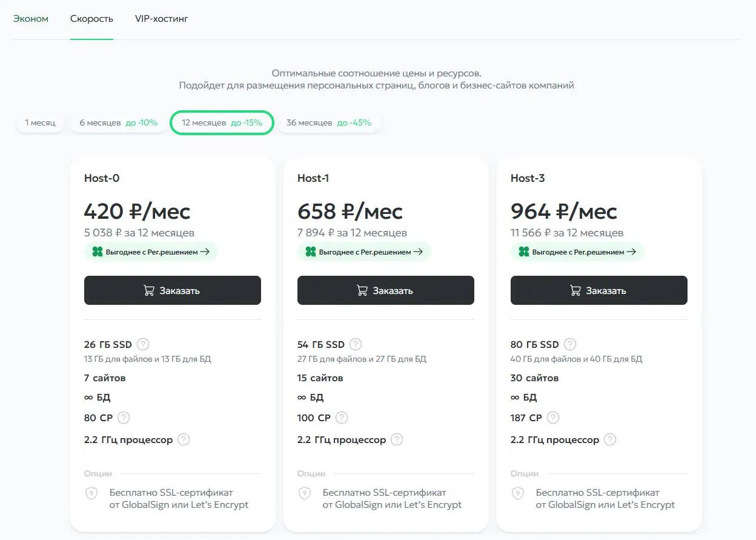Click the 7 894 ₽ за 12 месяцев text
Screen dimensions: 756x540
click(352, 233)
